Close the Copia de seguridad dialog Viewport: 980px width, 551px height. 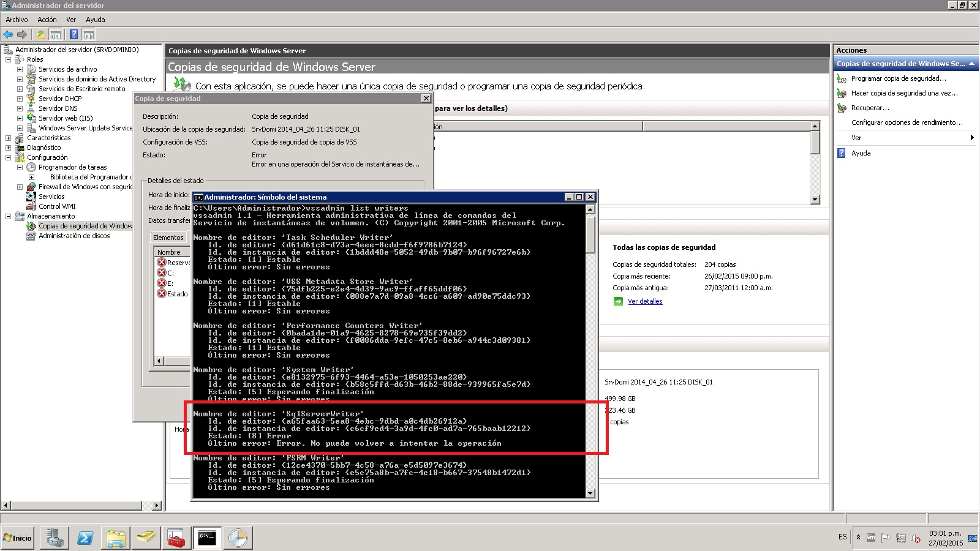[426, 98]
